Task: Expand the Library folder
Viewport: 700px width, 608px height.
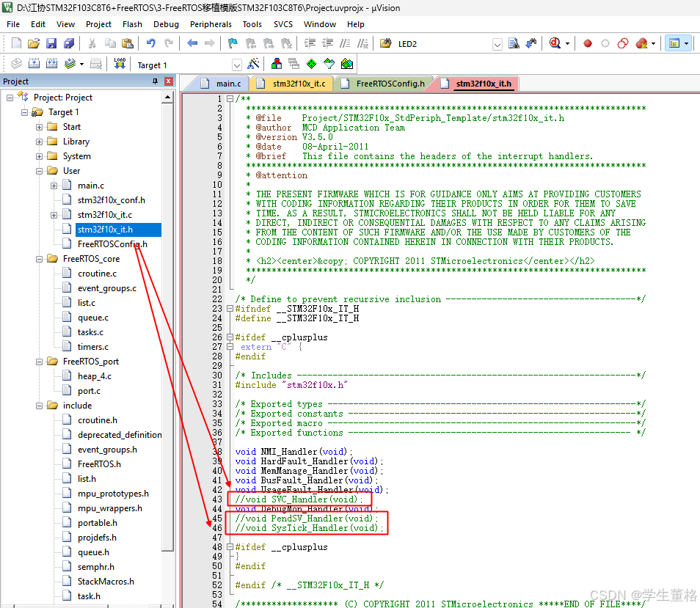Action: 40,142
